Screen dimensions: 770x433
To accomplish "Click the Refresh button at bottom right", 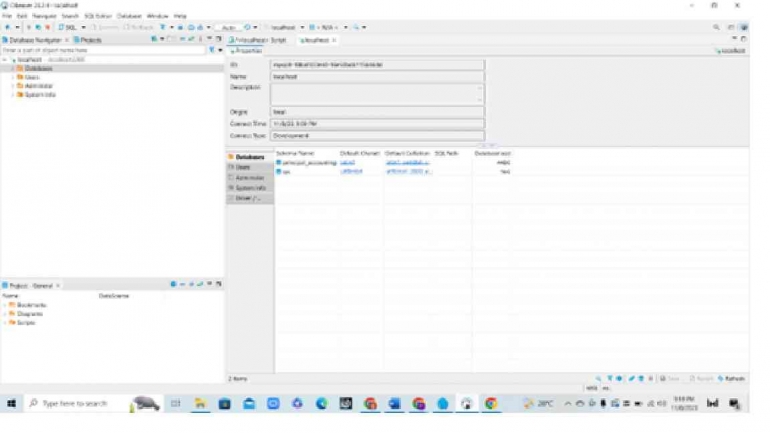I will coord(731,379).
